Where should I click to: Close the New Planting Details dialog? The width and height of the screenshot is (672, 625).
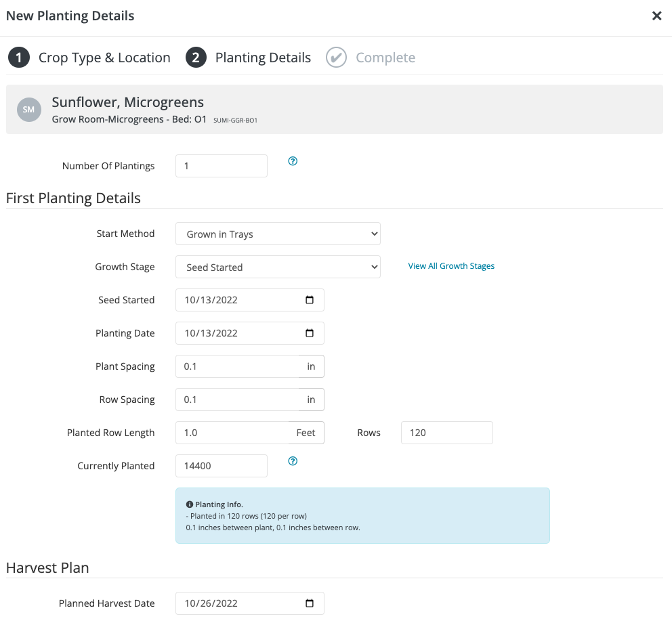(656, 16)
